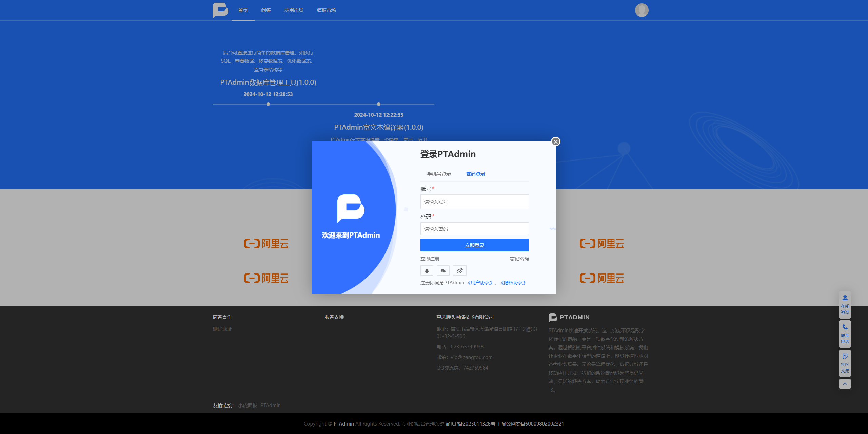Open the 首页 navigation tab
868x434 pixels.
click(x=243, y=10)
